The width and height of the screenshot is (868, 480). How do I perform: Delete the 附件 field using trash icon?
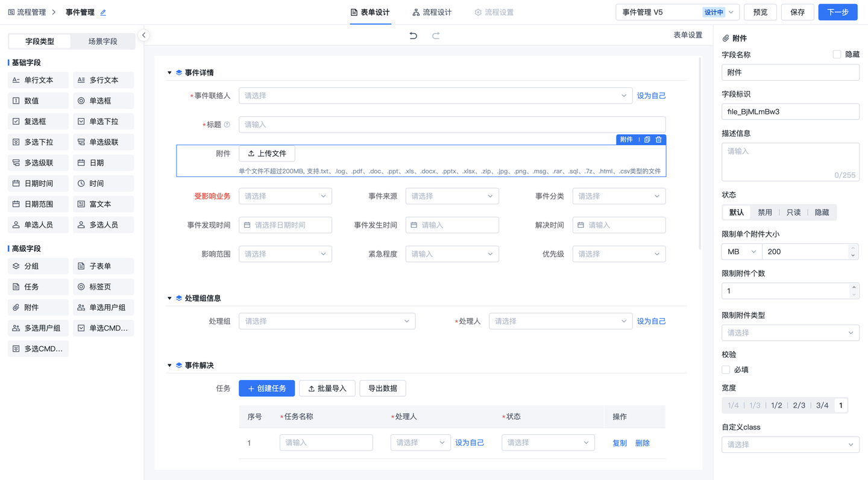[658, 139]
